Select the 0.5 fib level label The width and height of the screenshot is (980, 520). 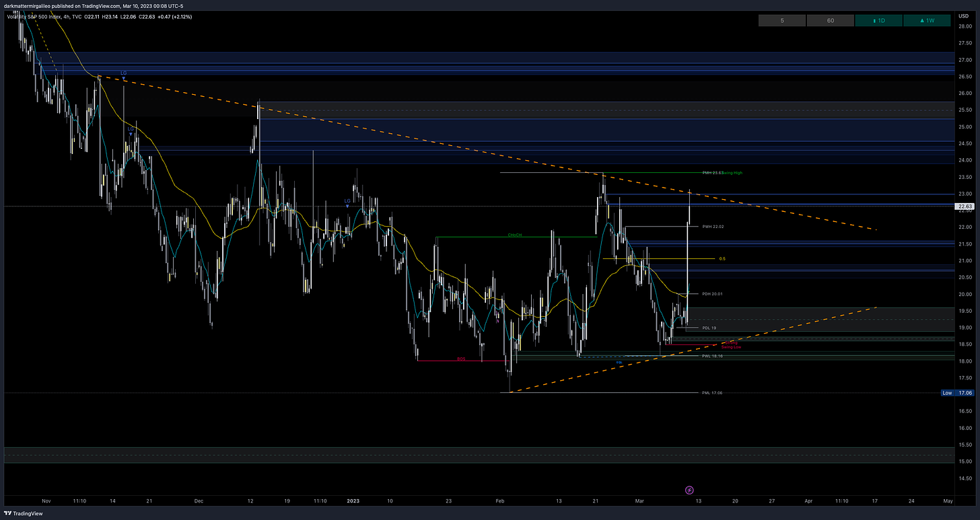click(x=722, y=258)
